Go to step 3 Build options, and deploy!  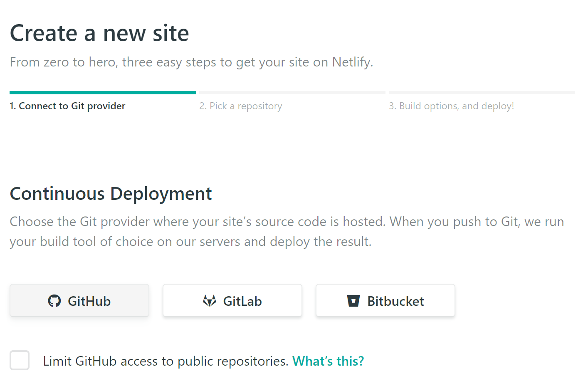pos(452,106)
